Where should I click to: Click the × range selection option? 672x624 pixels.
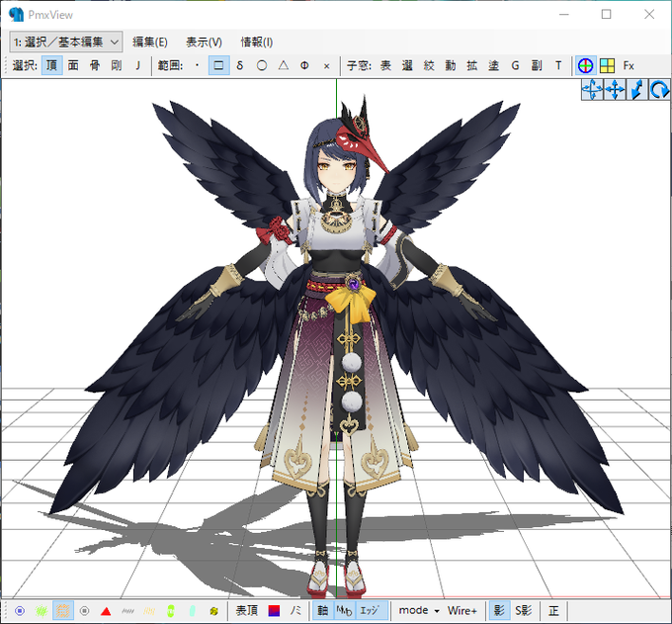326,65
